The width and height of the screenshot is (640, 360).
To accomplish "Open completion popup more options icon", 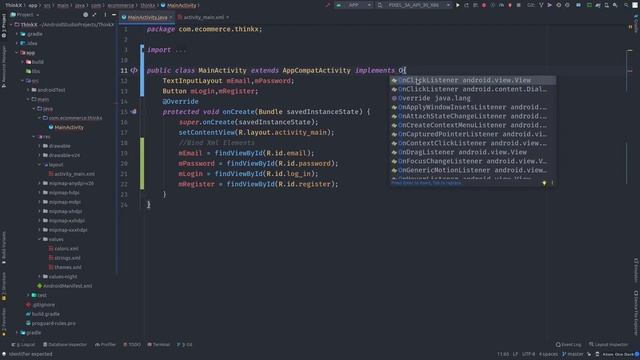I will tap(552, 183).
